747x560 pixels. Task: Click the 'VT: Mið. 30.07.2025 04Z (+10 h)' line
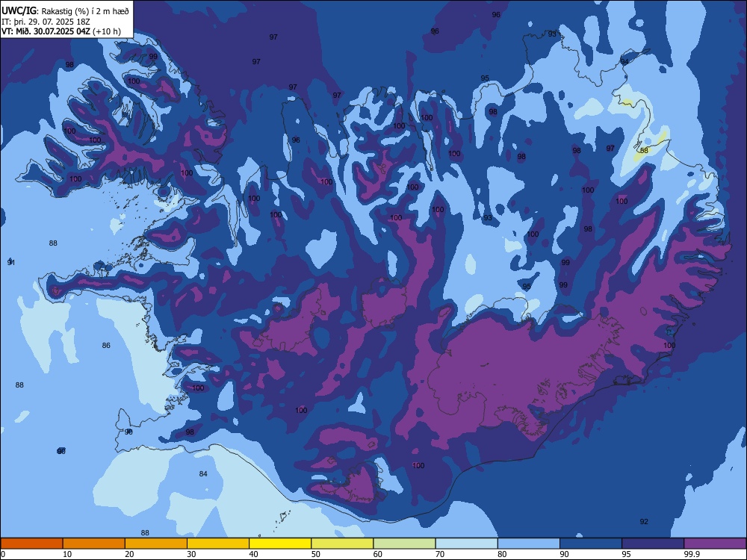(61, 31)
